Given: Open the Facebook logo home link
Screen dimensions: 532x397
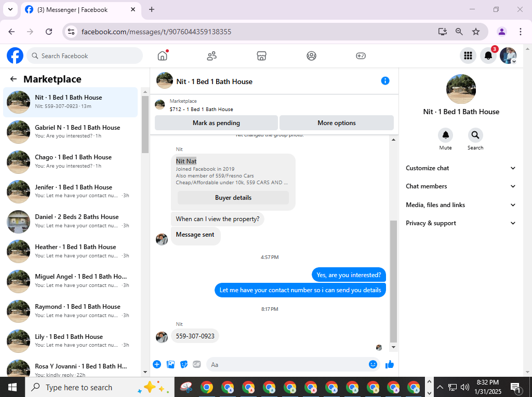Looking at the screenshot, I should tap(15, 56).
